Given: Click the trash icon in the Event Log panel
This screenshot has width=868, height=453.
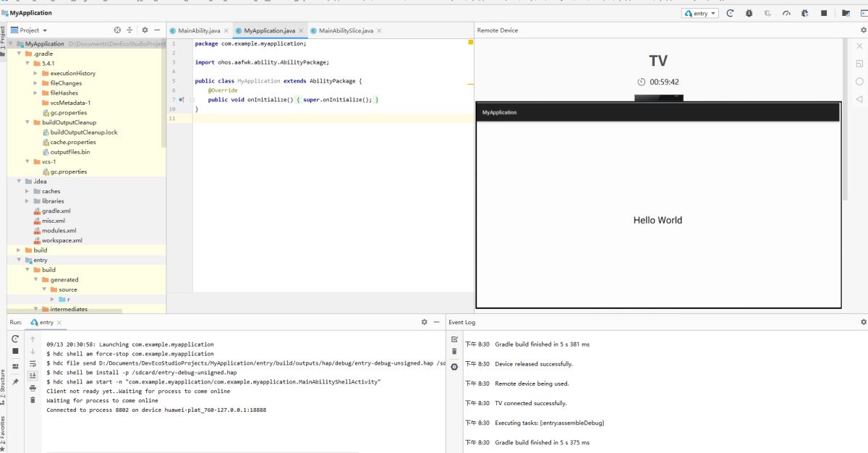Looking at the screenshot, I should click(x=454, y=352).
